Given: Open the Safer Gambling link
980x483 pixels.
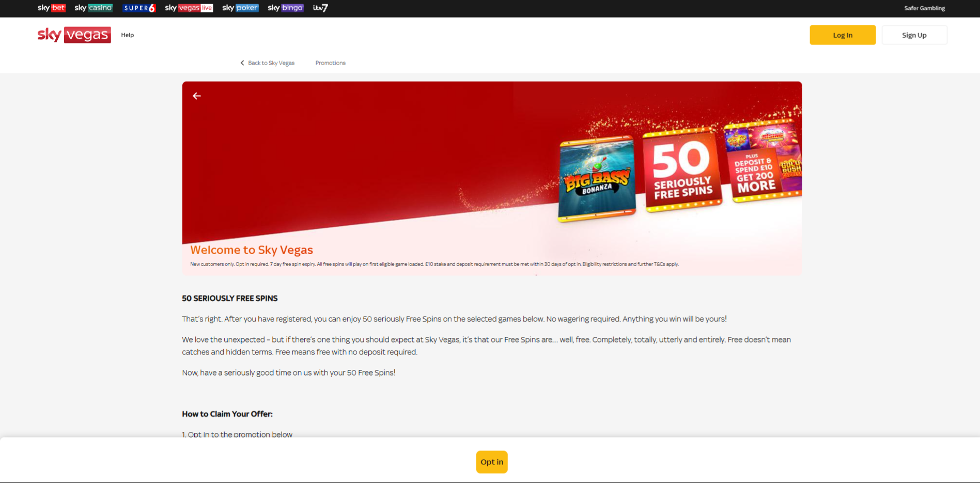Looking at the screenshot, I should [924, 8].
